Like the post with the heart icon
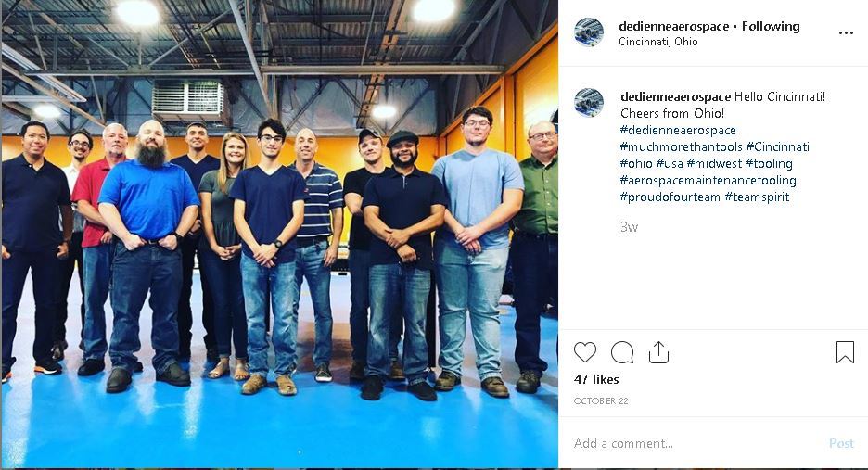Viewport: 868px width, 470px height. (584, 352)
